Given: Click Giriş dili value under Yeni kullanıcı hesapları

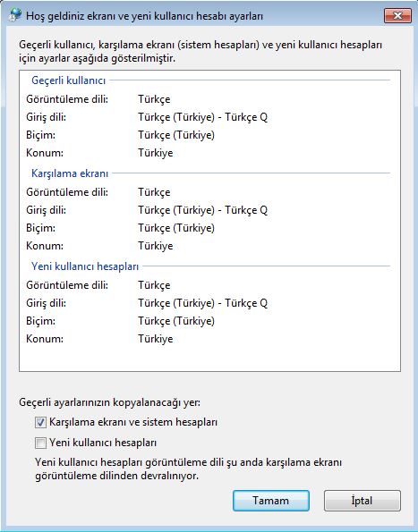Looking at the screenshot, I should tap(202, 303).
